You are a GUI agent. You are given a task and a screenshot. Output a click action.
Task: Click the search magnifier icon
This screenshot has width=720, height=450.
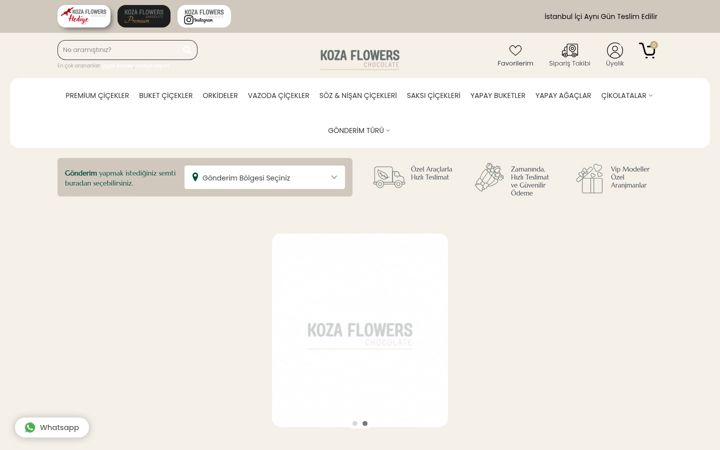click(x=187, y=50)
